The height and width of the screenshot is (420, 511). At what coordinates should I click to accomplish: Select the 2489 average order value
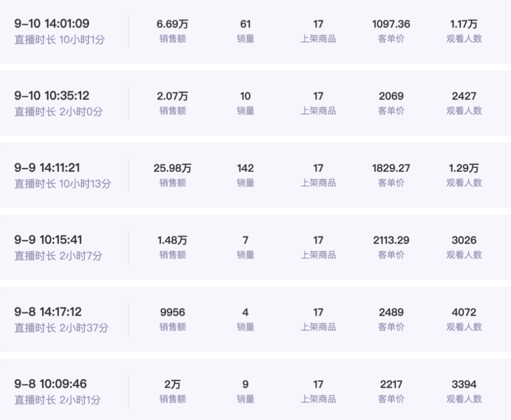point(391,312)
